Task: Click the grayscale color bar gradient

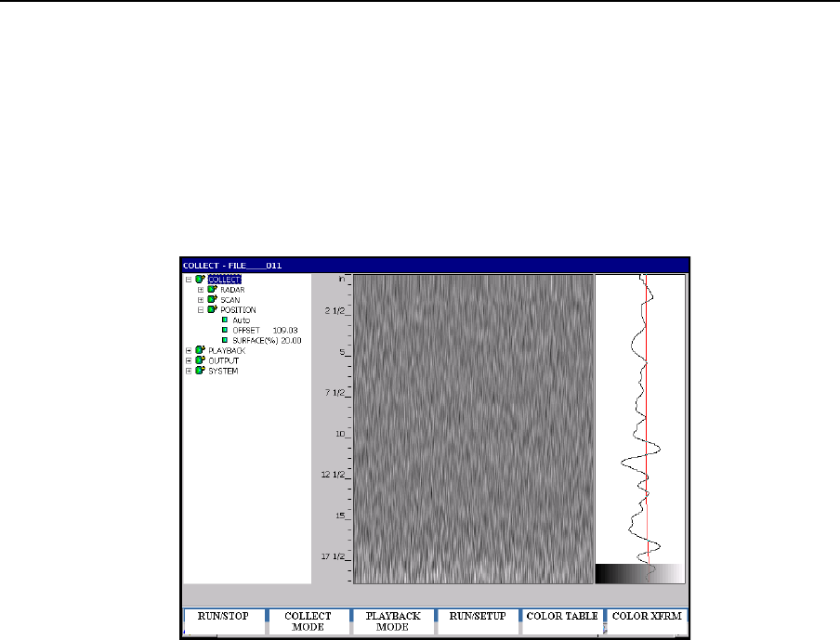Action: [x=640, y=574]
